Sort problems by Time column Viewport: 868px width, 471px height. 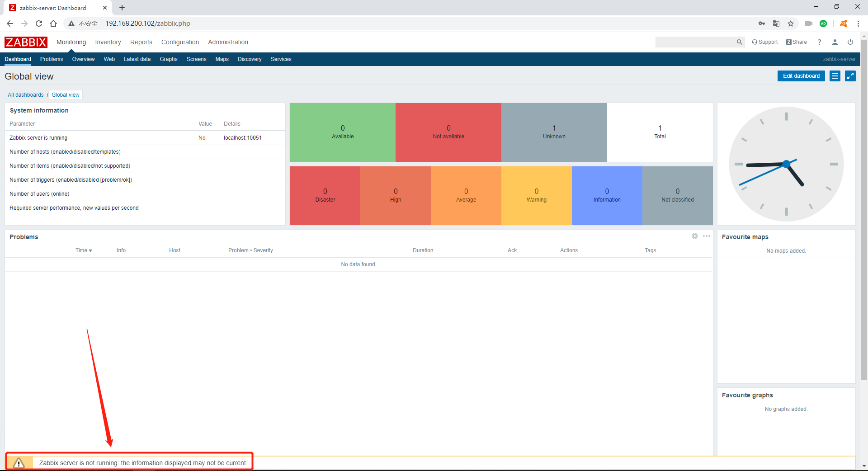click(x=84, y=250)
